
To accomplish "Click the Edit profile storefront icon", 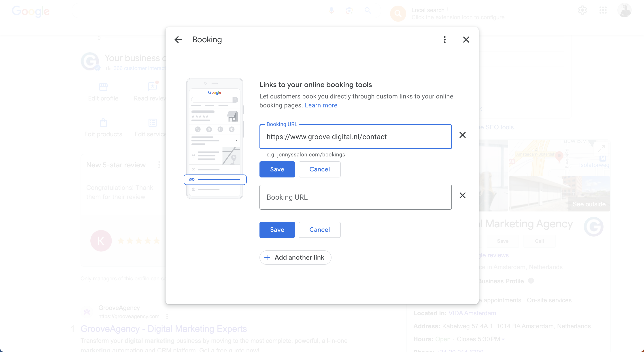I will (x=103, y=87).
